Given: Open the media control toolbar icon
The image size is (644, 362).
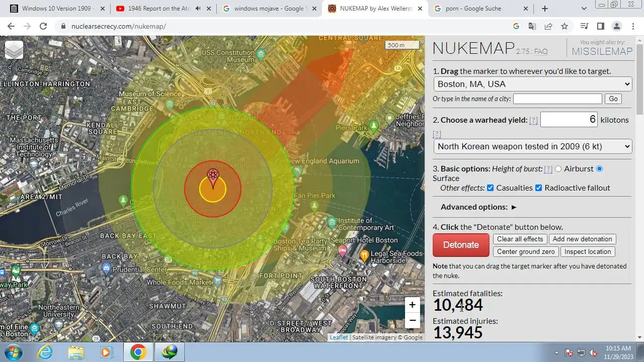Looking at the screenshot, I should (x=584, y=26).
